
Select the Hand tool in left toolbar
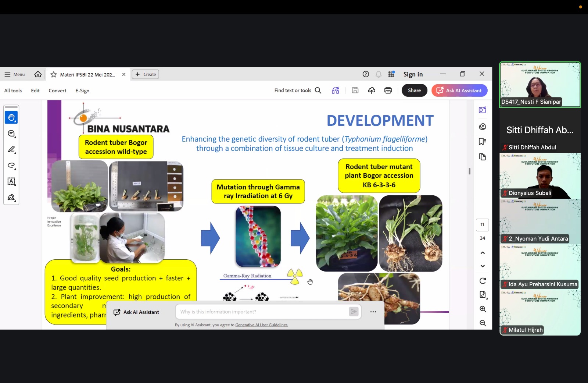[11, 117]
